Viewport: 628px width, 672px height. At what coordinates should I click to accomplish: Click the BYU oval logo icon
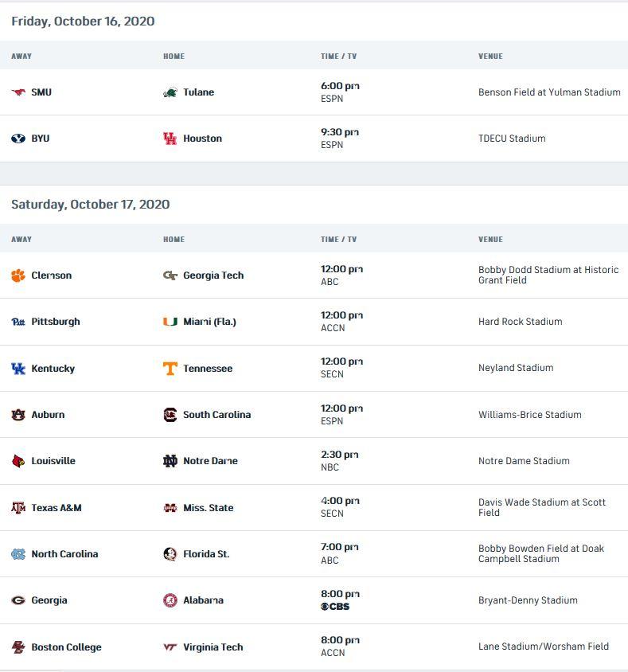pos(18,139)
